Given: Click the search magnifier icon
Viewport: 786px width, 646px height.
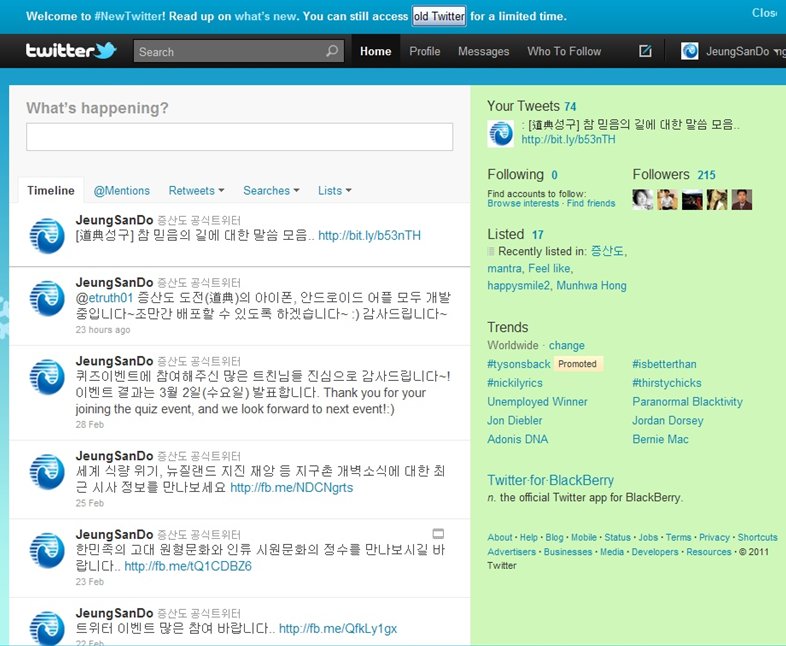Looking at the screenshot, I should [332, 51].
